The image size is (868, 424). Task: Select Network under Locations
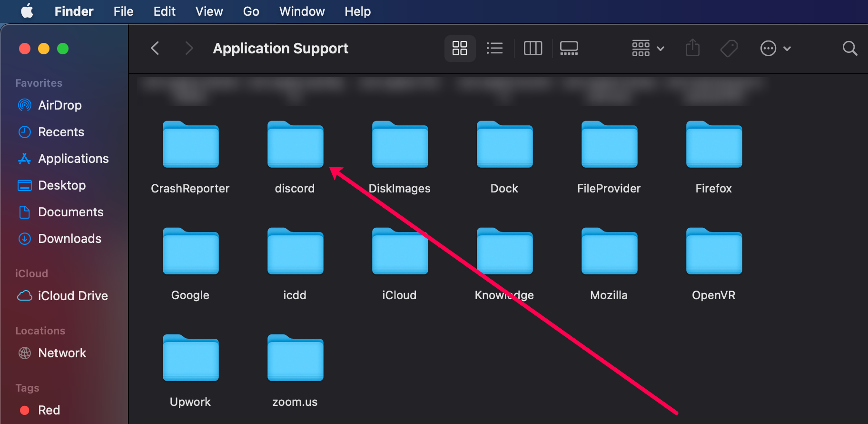pyautogui.click(x=52, y=353)
